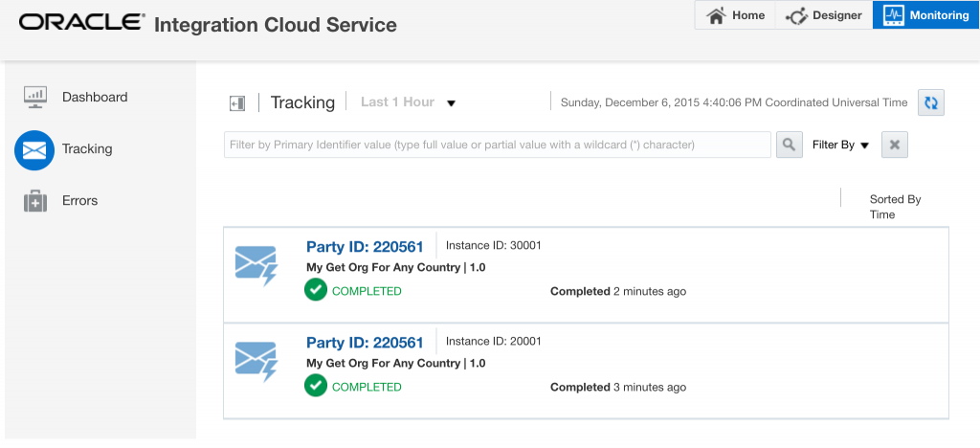This screenshot has width=980, height=448.
Task: Collapse sidebar using panel toggle icon
Action: [x=237, y=103]
